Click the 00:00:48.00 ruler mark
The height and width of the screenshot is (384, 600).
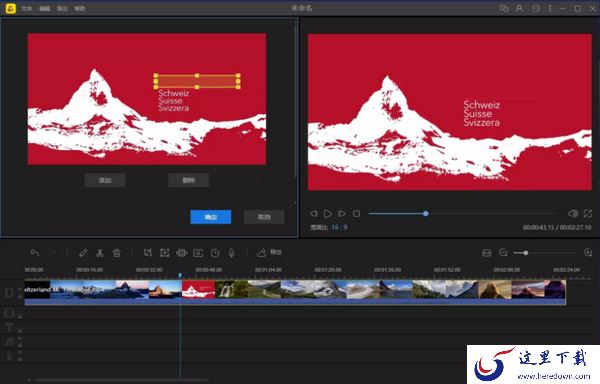click(x=209, y=270)
